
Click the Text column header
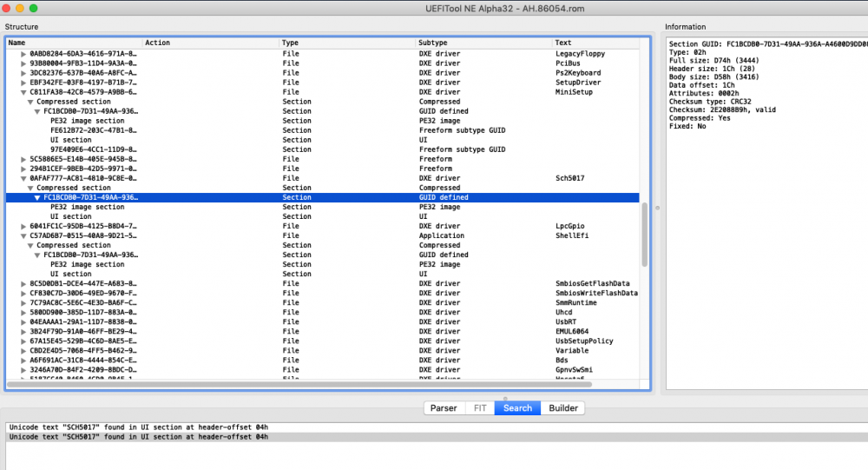coord(595,43)
